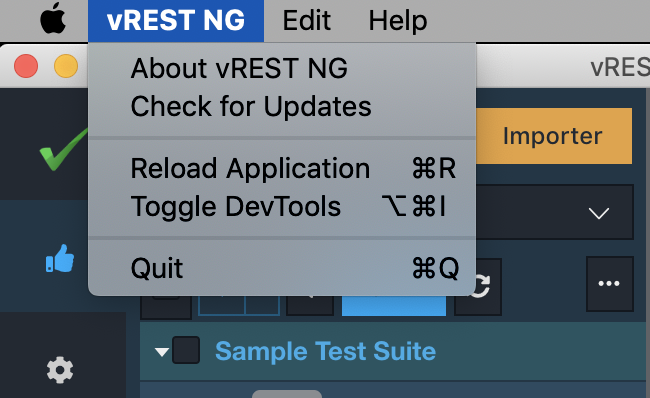650x398 pixels.
Task: Expand the dropdown chevron below Importer
Action: pyautogui.click(x=599, y=213)
